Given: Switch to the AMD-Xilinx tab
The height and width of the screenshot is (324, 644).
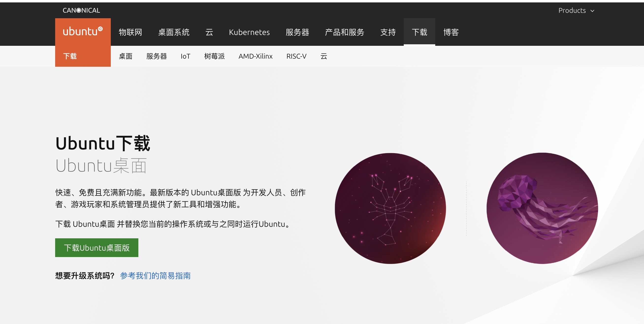Looking at the screenshot, I should click(x=256, y=56).
